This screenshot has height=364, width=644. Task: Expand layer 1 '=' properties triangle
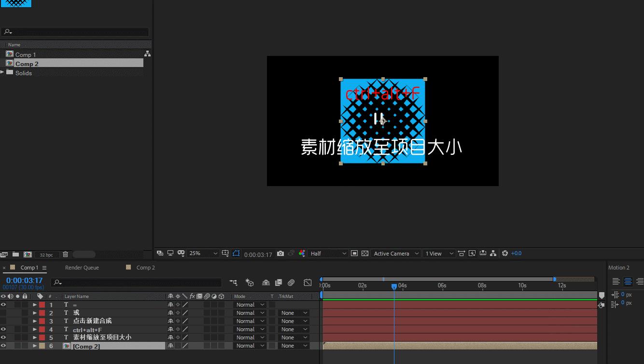35,305
